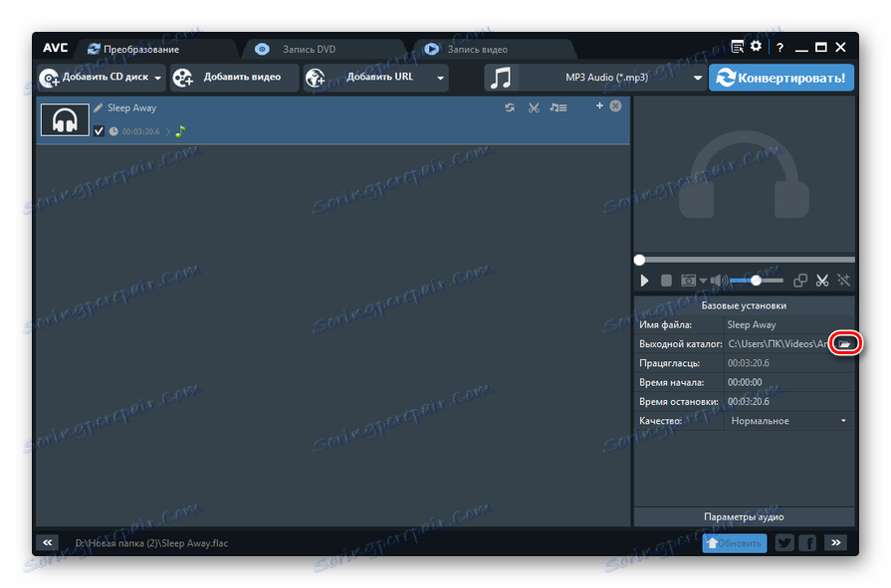Screen dimensions: 891x588
Task: Click the playback seek slider handle
Action: tap(640, 261)
